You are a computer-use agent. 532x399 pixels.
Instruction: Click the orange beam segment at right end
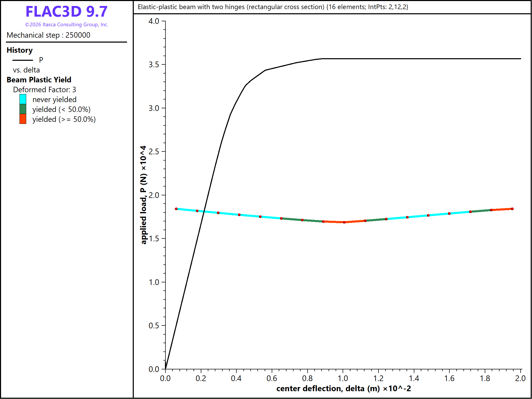[502, 209]
